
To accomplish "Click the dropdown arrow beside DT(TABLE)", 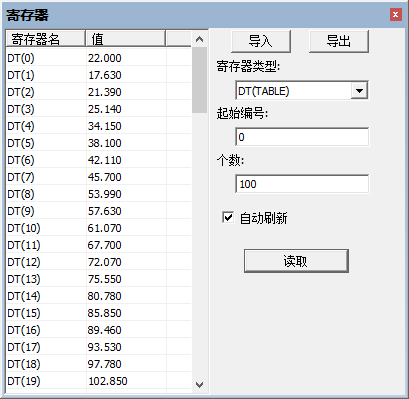I will pos(359,91).
